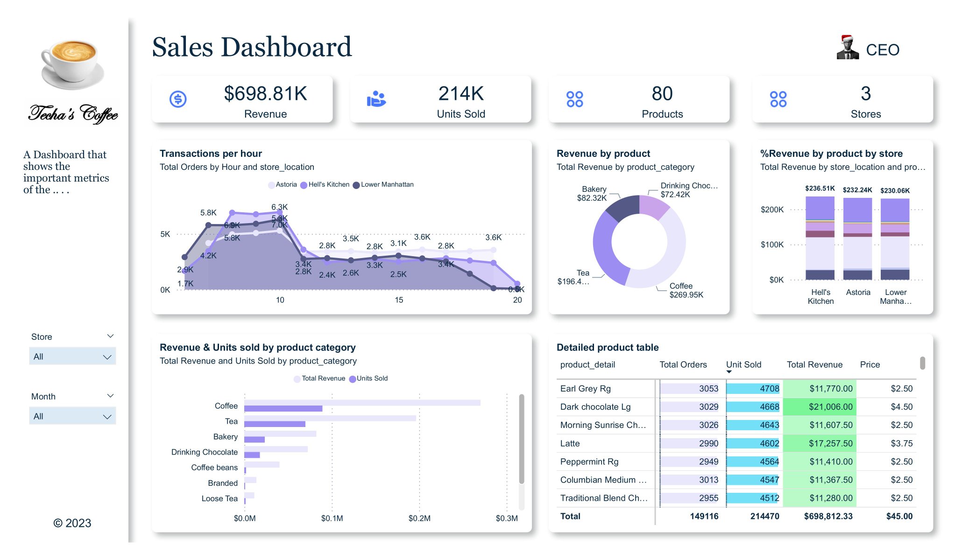Click the Units Sold hand icon
969x560 pixels.
376,99
